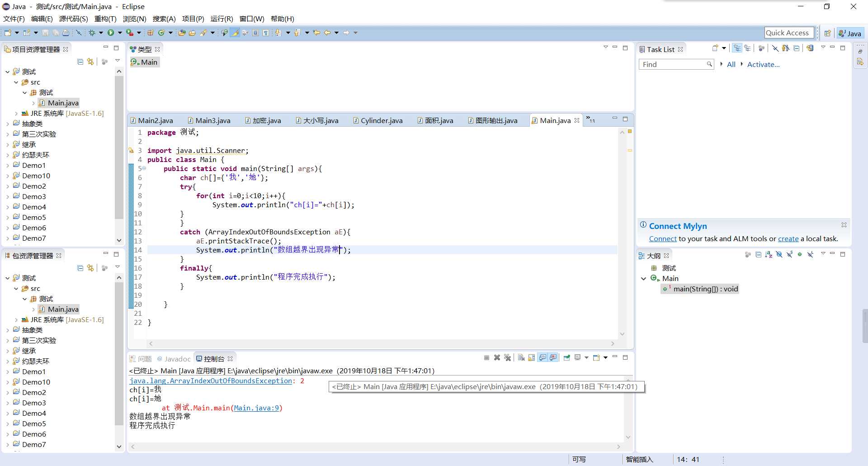Image resolution: width=868 pixels, height=466 pixels.
Task: Click the Last Edit Location icon
Action: pyautogui.click(x=316, y=33)
